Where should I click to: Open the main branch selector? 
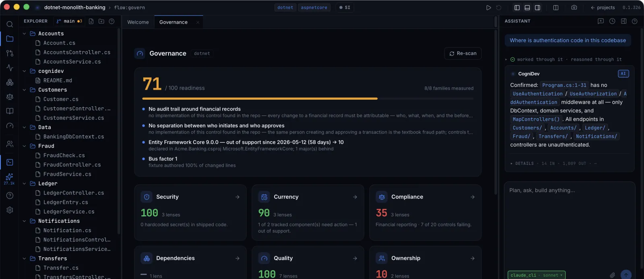(x=69, y=21)
